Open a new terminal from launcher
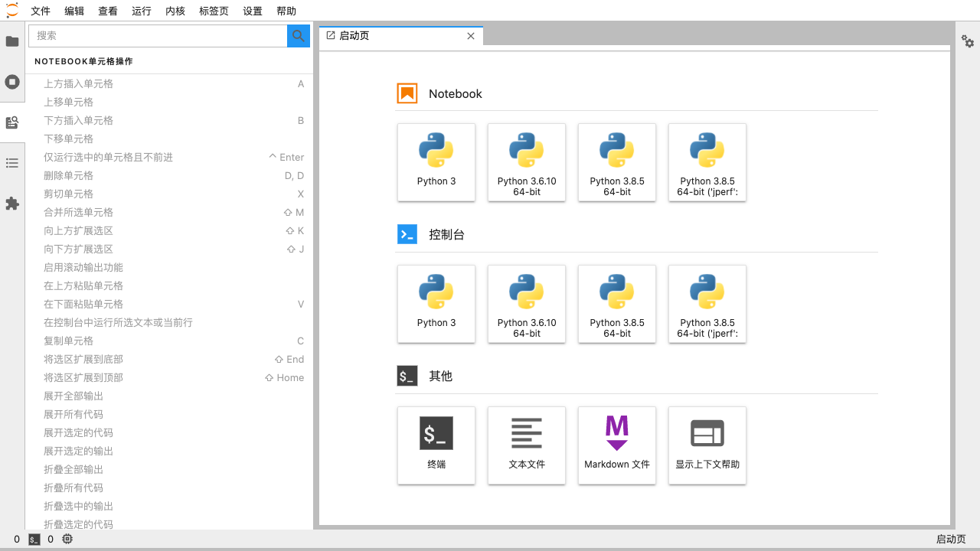980x551 pixels. [436, 445]
